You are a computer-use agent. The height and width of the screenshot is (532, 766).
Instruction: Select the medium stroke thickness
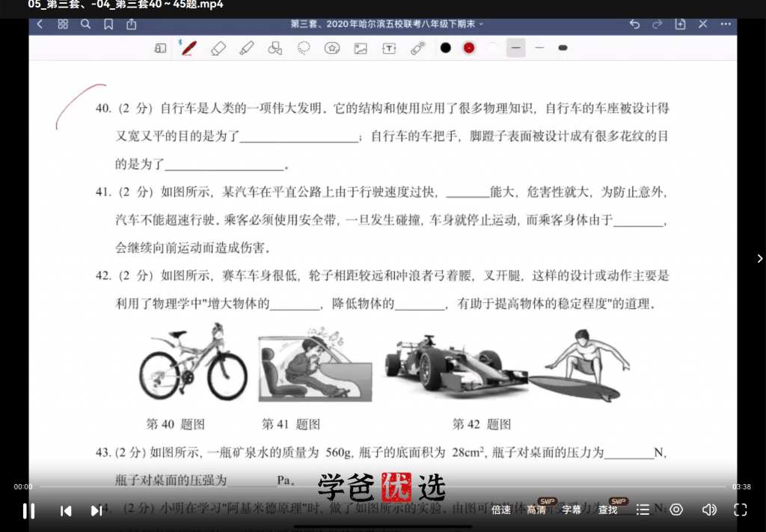click(x=516, y=48)
